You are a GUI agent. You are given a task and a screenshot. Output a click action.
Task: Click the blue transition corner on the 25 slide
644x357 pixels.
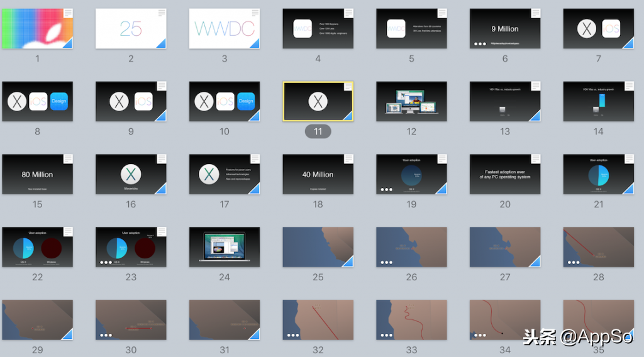coord(162,44)
